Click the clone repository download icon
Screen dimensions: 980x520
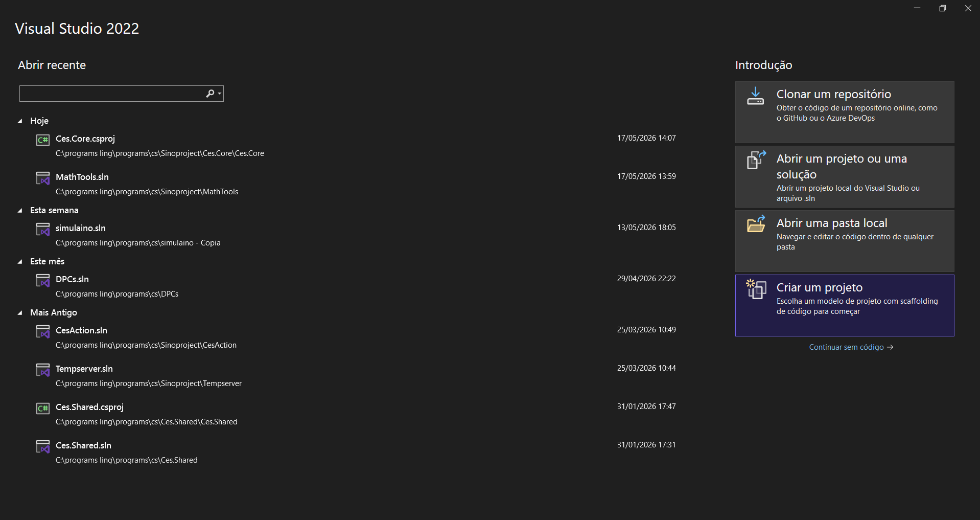[x=756, y=96]
